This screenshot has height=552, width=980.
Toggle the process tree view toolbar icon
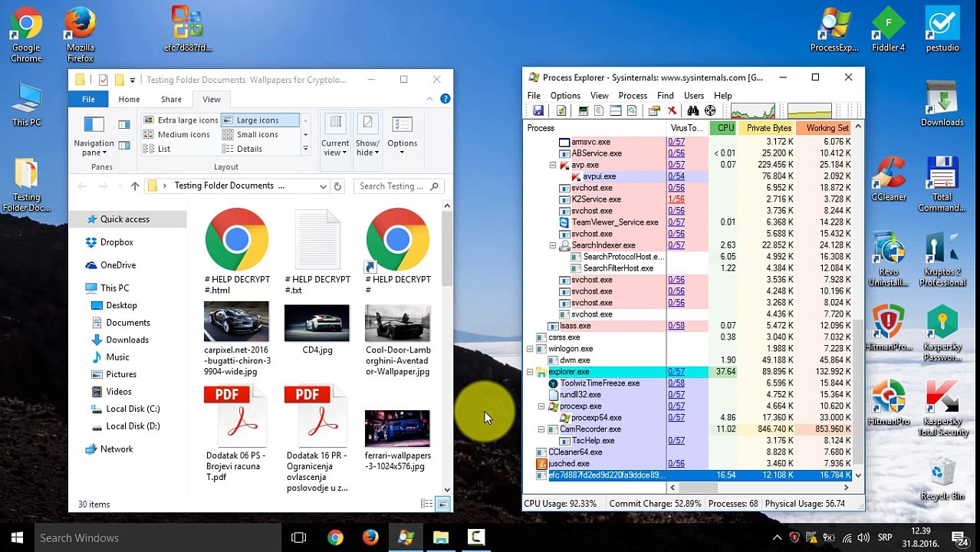point(599,111)
